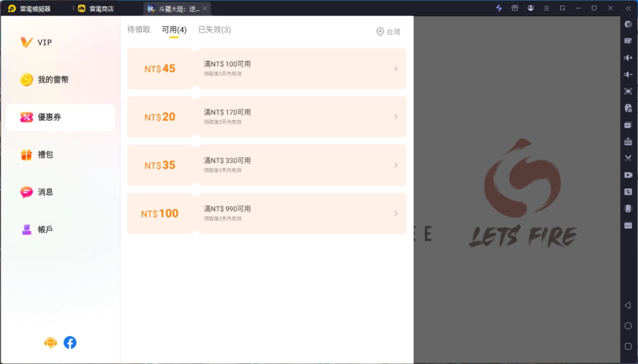
Task: Click 滿NT$ 170可用 text
Action: click(x=227, y=113)
